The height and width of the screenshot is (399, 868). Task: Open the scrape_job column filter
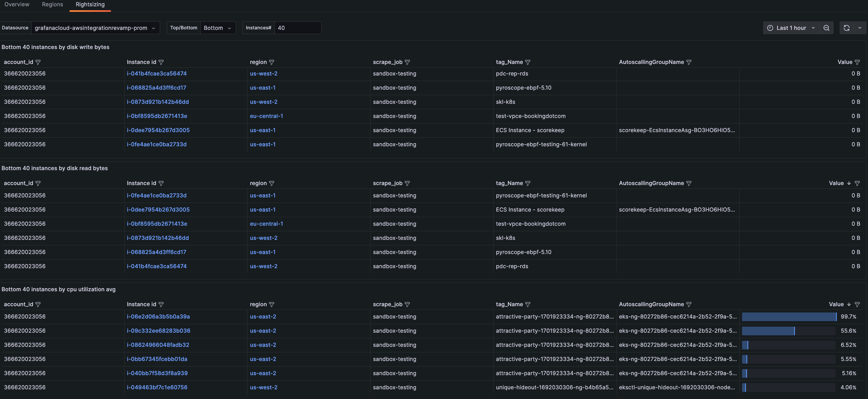point(407,62)
